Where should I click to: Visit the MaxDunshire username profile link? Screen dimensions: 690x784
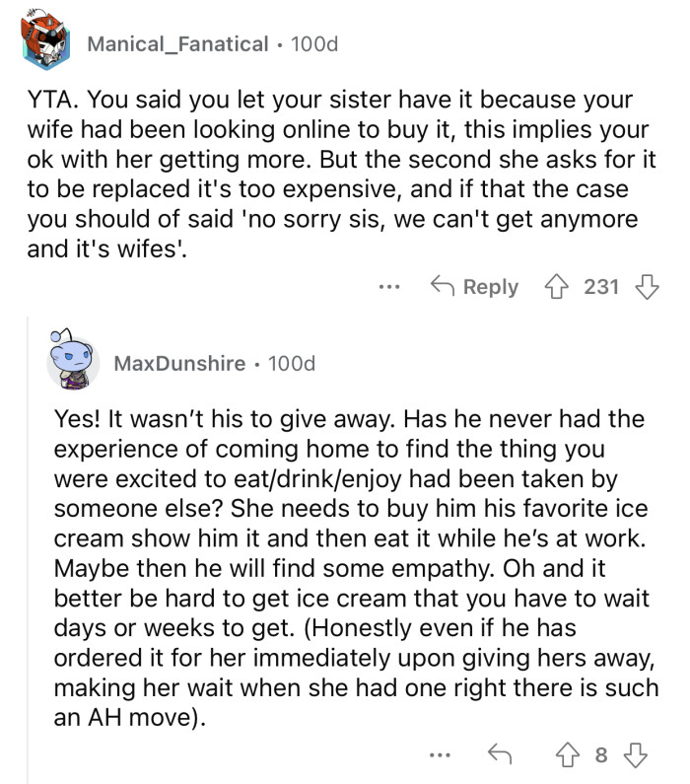(179, 363)
